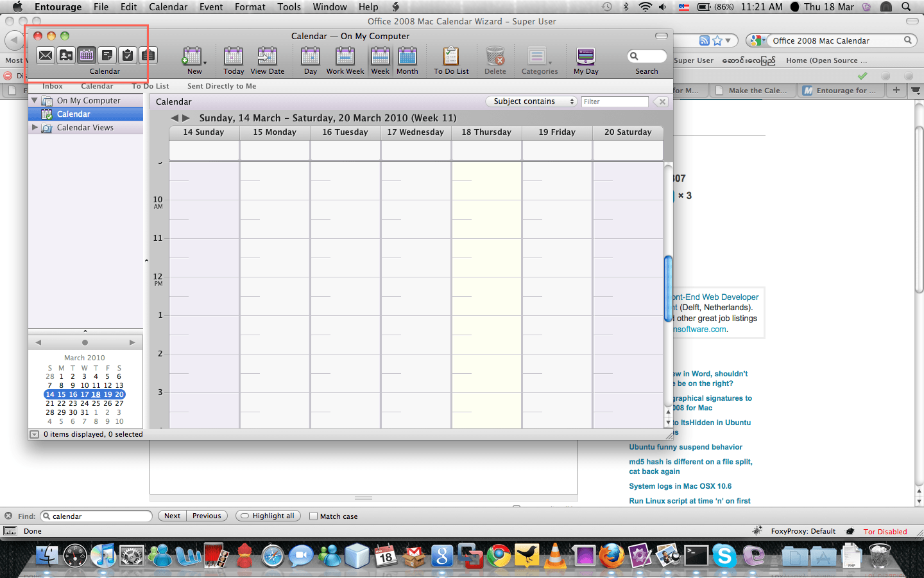Click the calendar grid vertical scrollbar thumb
This screenshot has height=578, width=924.
pyautogui.click(x=668, y=289)
